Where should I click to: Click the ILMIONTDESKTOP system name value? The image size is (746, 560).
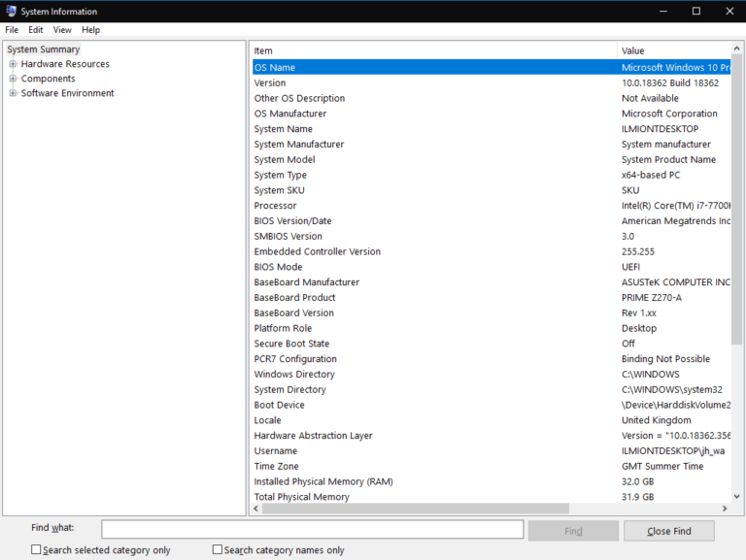coord(660,129)
